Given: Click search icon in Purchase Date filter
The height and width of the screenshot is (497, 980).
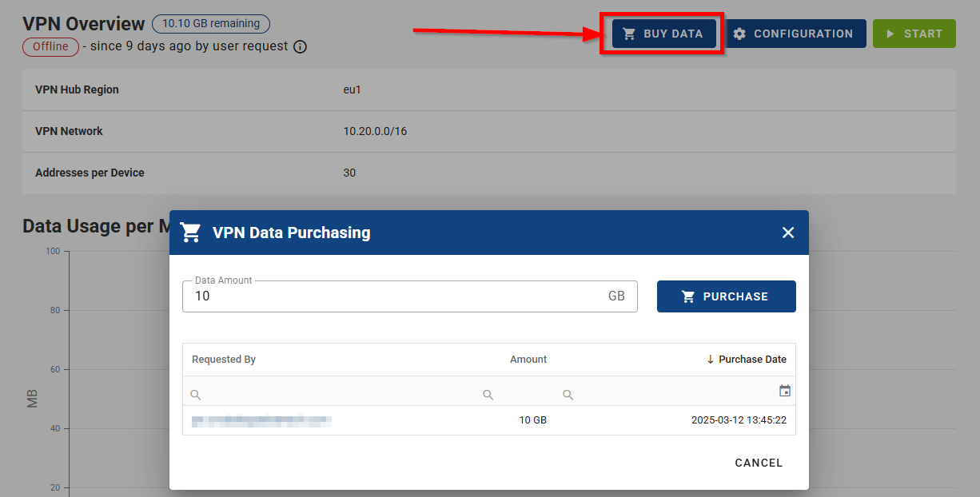Looking at the screenshot, I should (x=568, y=395).
